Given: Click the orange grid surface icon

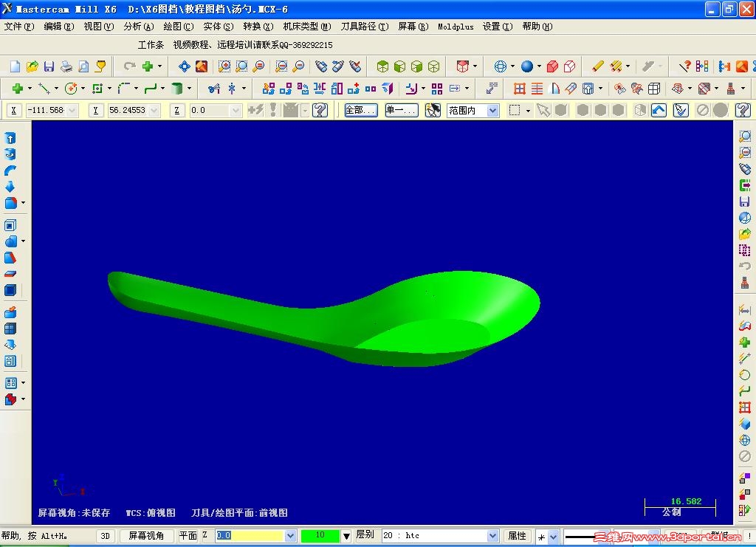Looking at the screenshot, I should (x=519, y=88).
